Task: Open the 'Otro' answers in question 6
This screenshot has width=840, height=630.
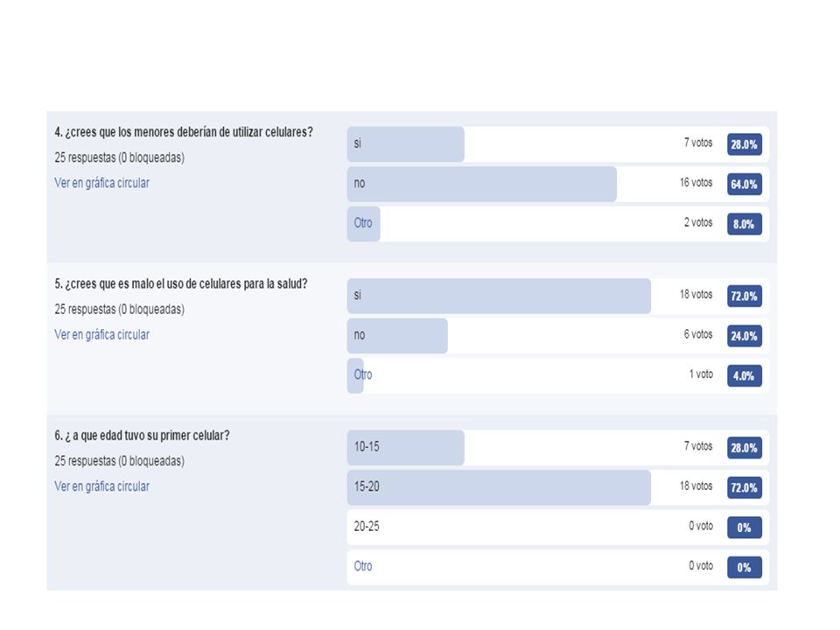Action: pos(362,566)
